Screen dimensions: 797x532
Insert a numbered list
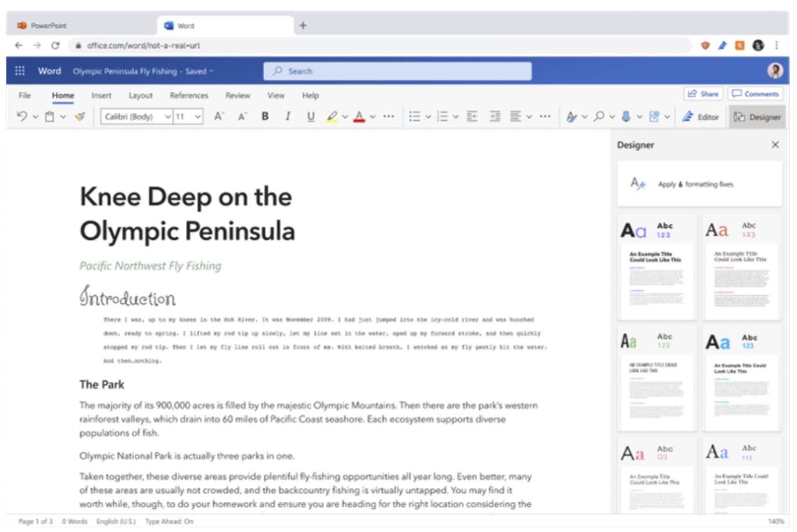[443, 116]
